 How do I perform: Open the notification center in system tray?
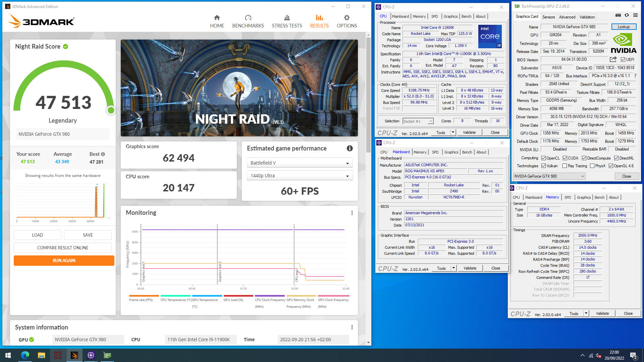(x=634, y=355)
